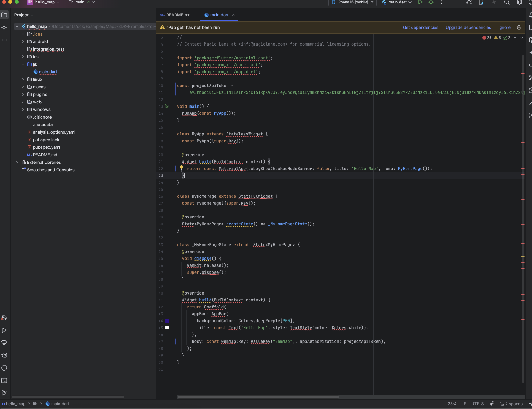Select pubspec.yaml in the project tree

46,147
